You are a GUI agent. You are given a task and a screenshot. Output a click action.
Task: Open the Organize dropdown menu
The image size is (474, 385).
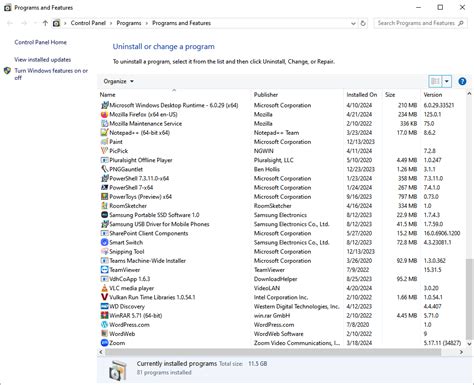118,81
